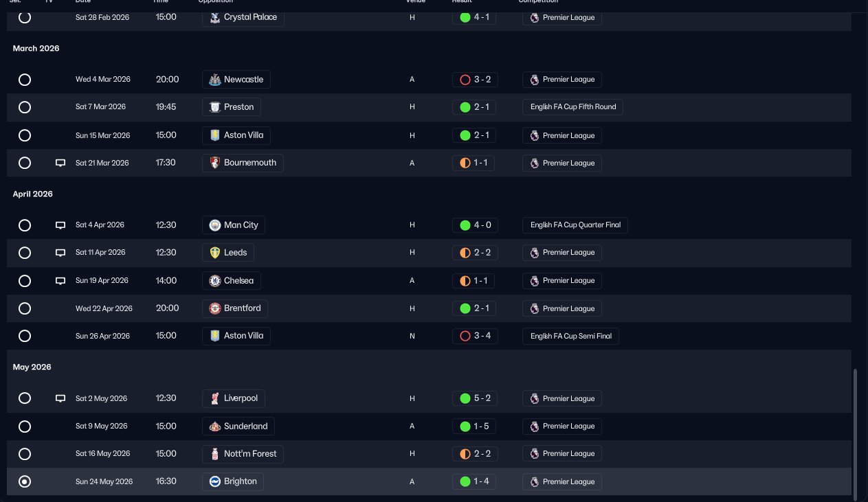Click Premier League logo on Chelsea row
This screenshot has height=502, width=868.
click(534, 281)
